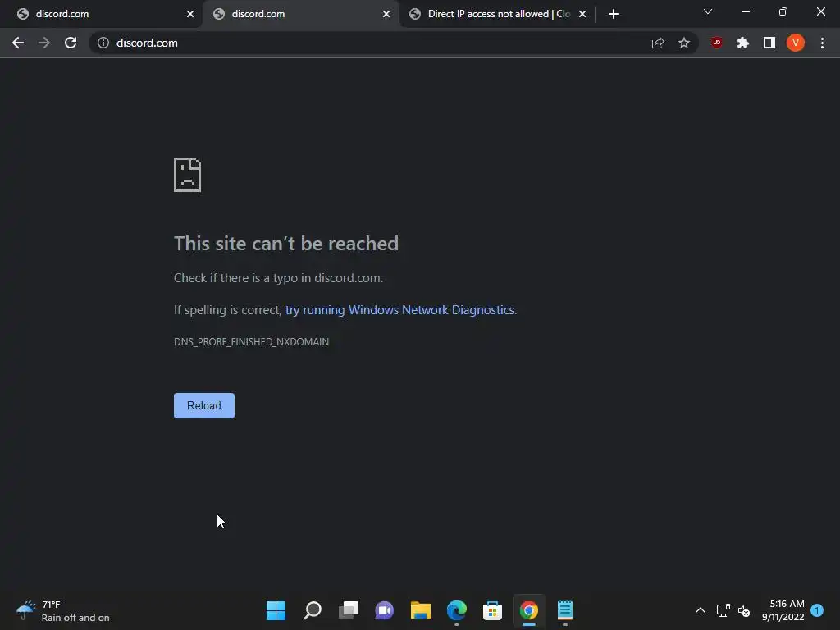840x630 pixels.
Task: Click the browser back arrow
Action: [x=18, y=43]
